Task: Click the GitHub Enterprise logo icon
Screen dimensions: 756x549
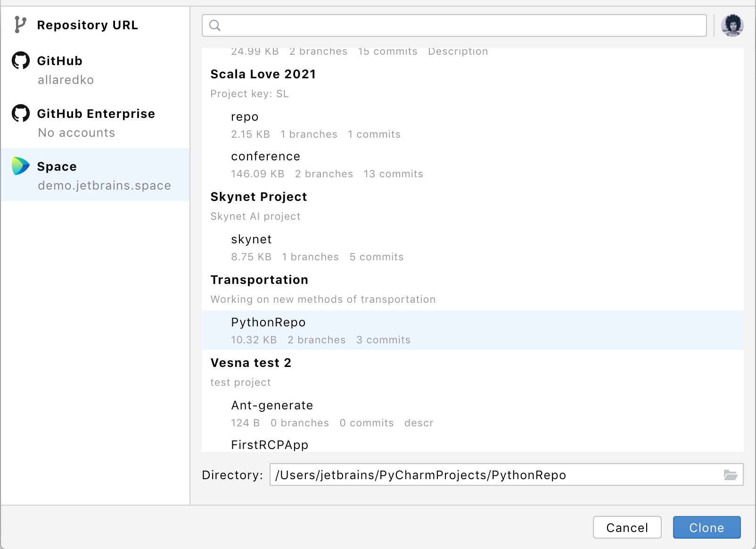Action: (20, 113)
